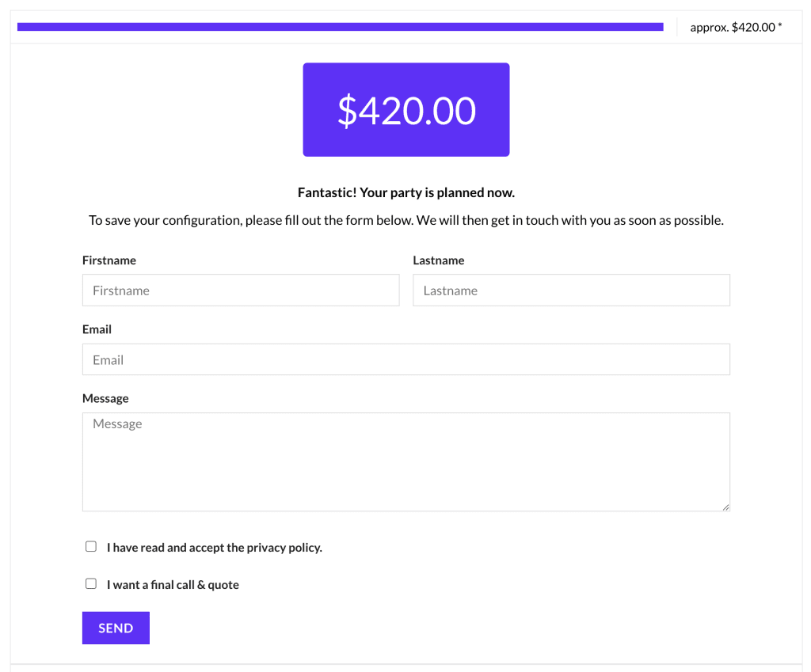The width and height of the screenshot is (811, 672).
Task: Click the 'approx. $420.00 *' price summary
Action: click(x=733, y=26)
